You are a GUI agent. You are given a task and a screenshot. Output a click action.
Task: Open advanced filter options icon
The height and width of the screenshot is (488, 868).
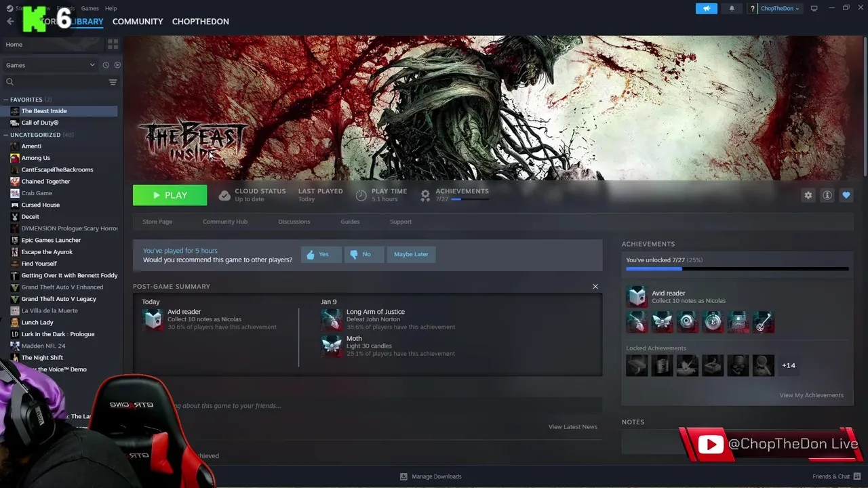pos(113,82)
